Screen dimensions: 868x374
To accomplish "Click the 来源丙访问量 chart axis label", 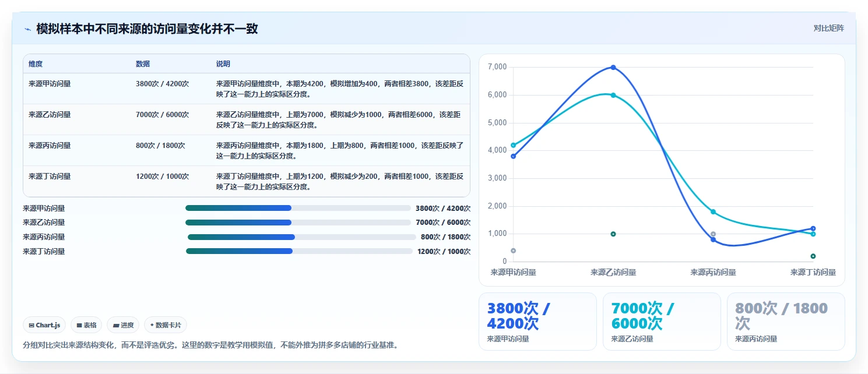I will [x=713, y=272].
